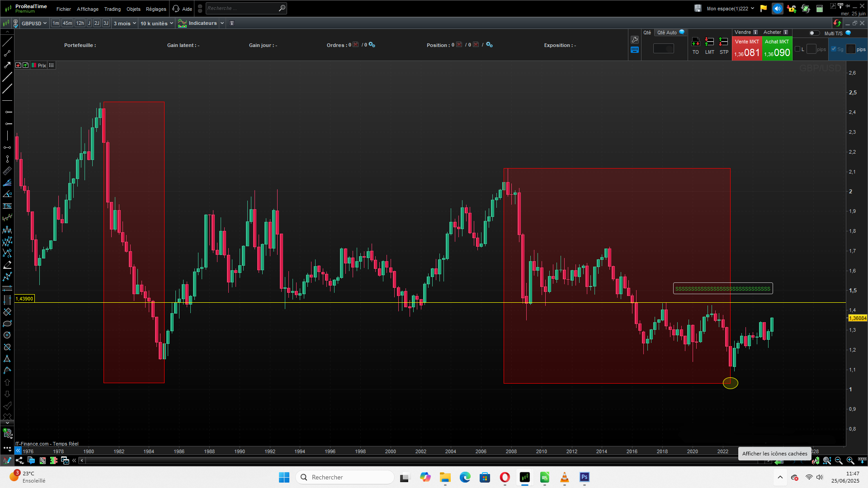Select the Fibonacci percent drawing tool
Viewport: 868px width, 488px height.
(x=7, y=206)
